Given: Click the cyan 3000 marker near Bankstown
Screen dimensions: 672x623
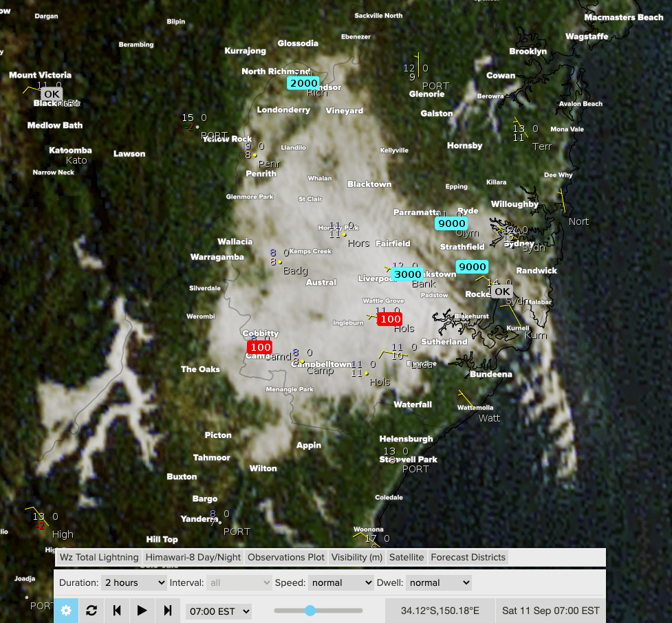Looking at the screenshot, I should point(405,274).
